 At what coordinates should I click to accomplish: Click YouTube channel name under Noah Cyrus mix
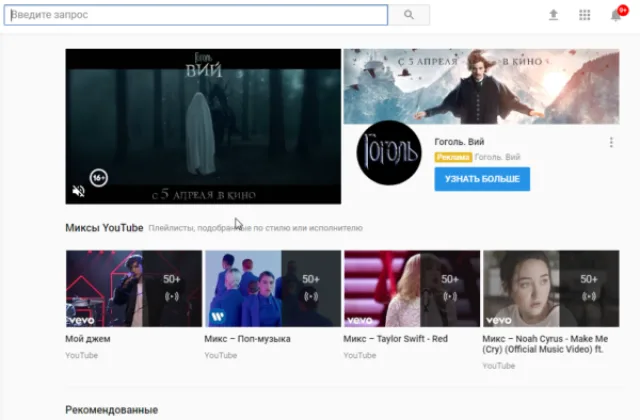pos(499,366)
